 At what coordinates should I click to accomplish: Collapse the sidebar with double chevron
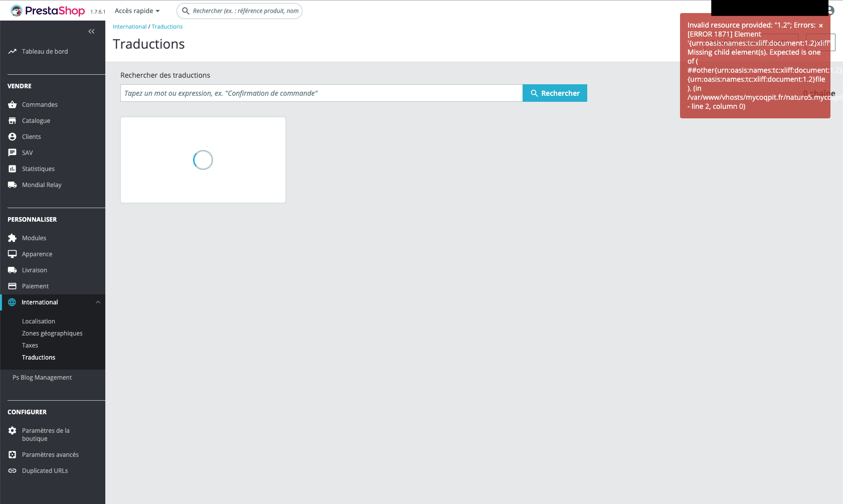pos(91,31)
